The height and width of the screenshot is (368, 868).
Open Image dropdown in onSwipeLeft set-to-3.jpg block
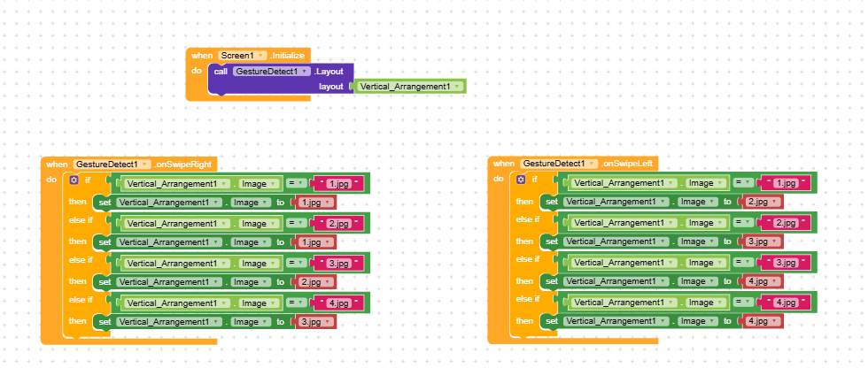(698, 241)
